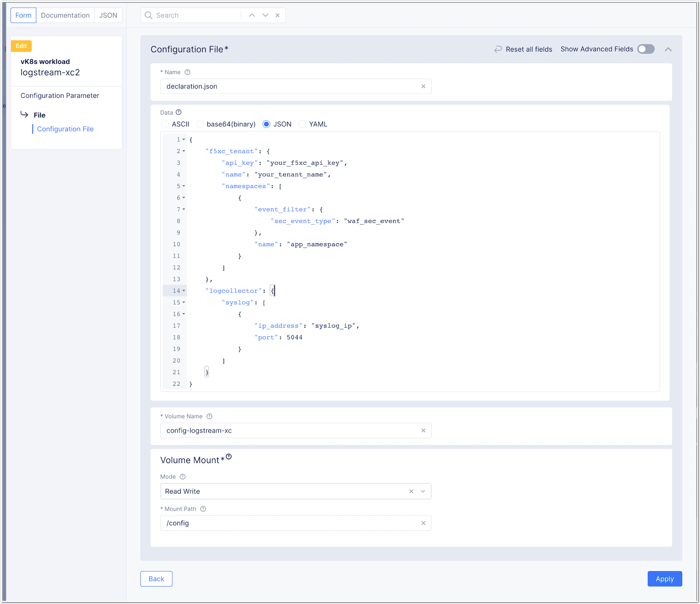
Task: Select the YAML data format
Action: (302, 124)
